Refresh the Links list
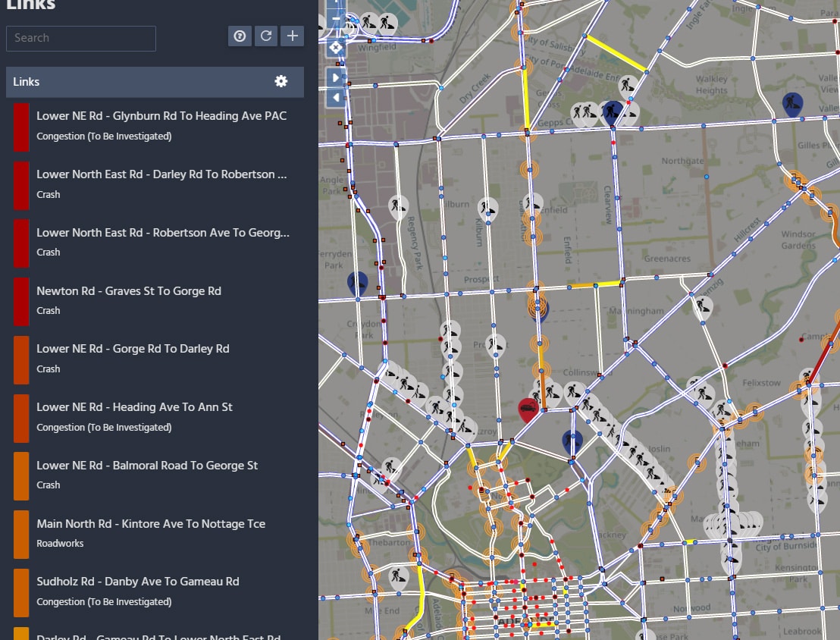The width and height of the screenshot is (840, 640). 265,36
